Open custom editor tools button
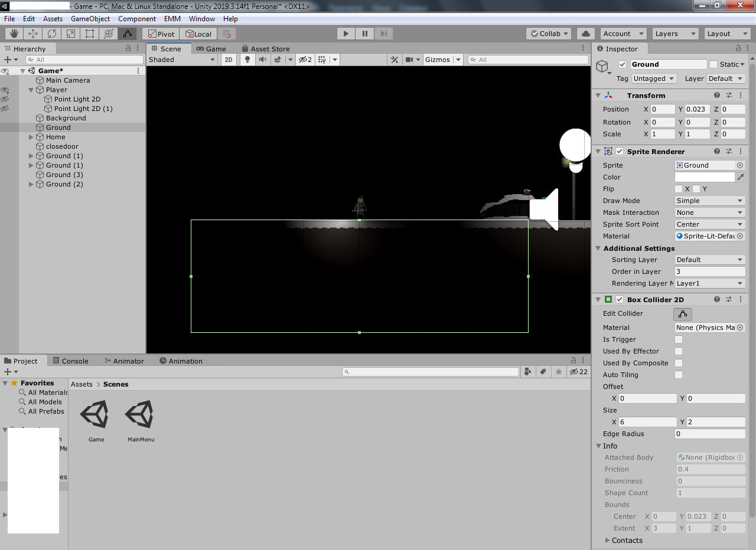The image size is (756, 550). pos(128,34)
